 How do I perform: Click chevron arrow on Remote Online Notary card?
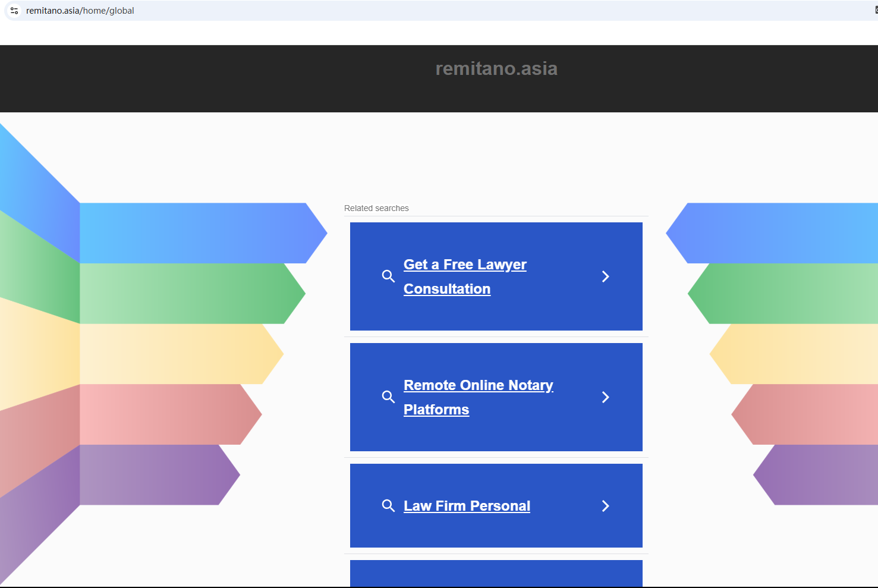(605, 397)
